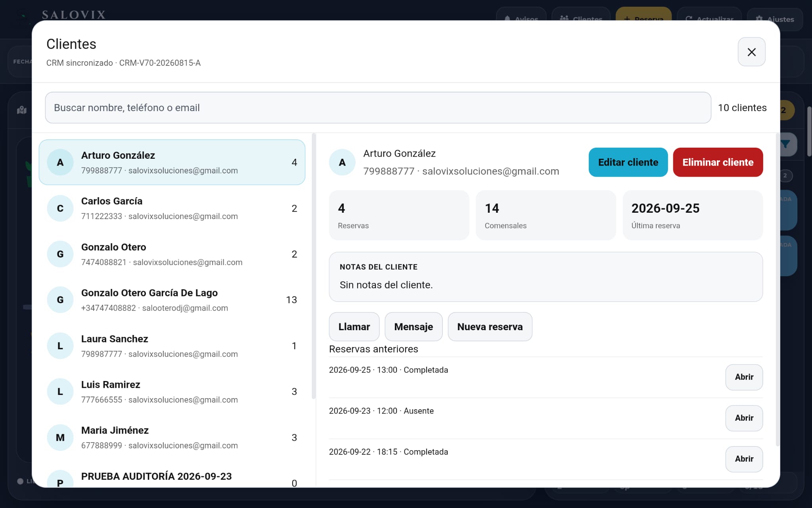
Task: Click the 14 Comensales stat card
Action: pos(546,215)
